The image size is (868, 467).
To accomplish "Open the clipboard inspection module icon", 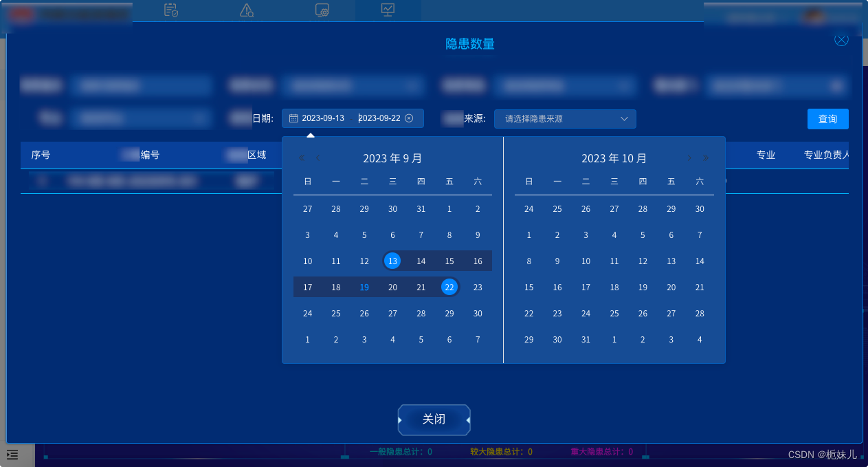I will pyautogui.click(x=170, y=10).
